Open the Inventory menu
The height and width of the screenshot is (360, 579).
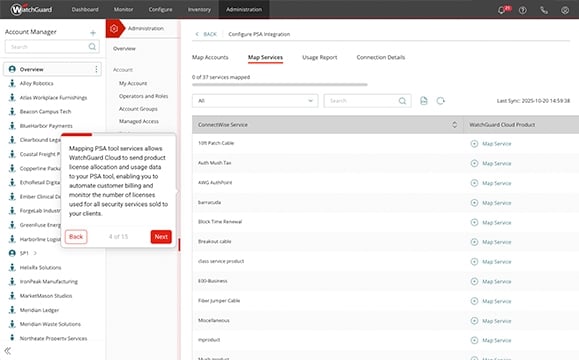(199, 9)
